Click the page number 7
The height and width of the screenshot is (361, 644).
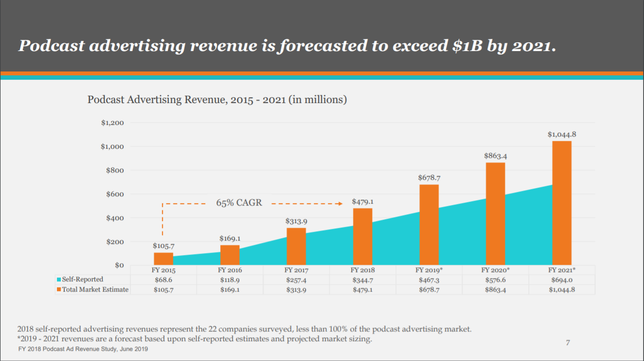coord(568,343)
